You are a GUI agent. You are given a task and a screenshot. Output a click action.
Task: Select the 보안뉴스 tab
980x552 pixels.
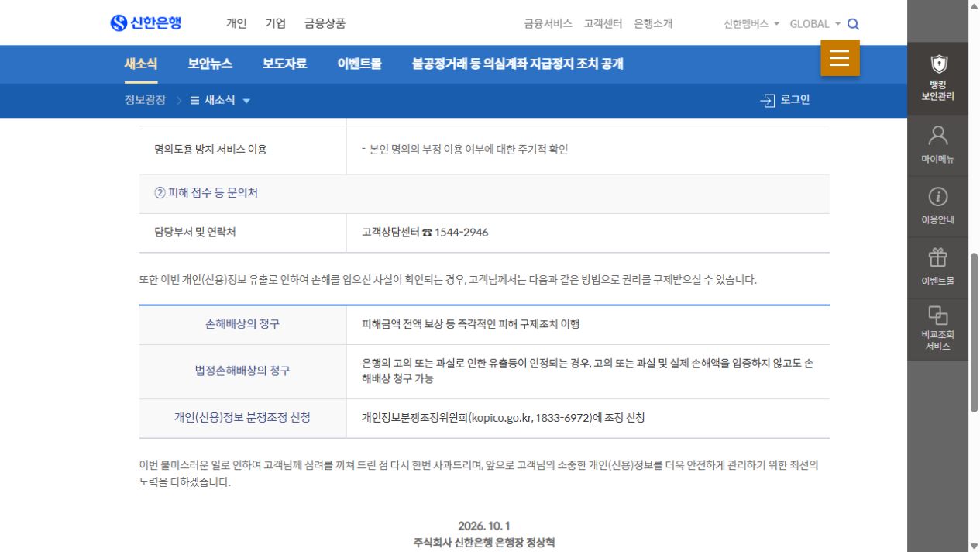(210, 64)
